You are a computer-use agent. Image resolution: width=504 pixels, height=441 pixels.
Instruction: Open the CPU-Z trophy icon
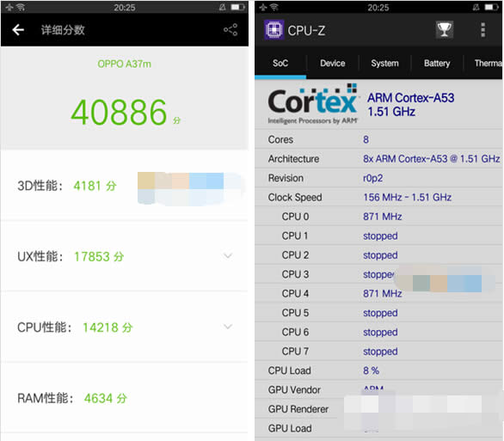click(444, 30)
